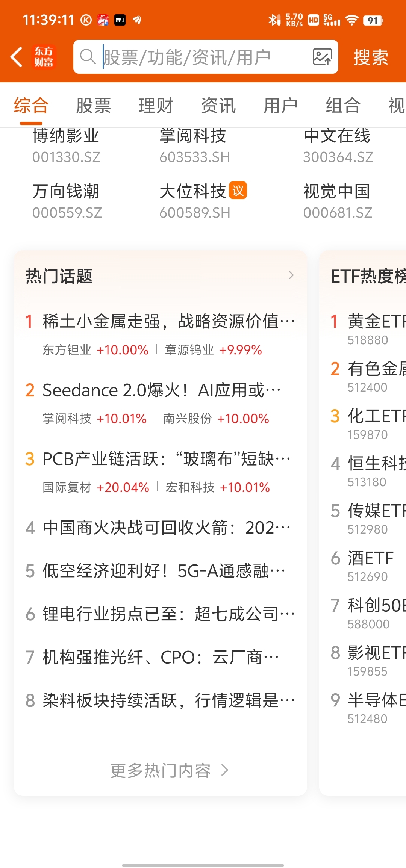Tap the back arrow icon

click(17, 57)
